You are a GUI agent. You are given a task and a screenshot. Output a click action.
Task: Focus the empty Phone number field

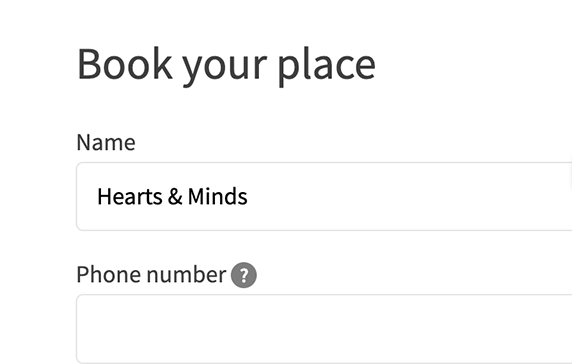(x=324, y=329)
